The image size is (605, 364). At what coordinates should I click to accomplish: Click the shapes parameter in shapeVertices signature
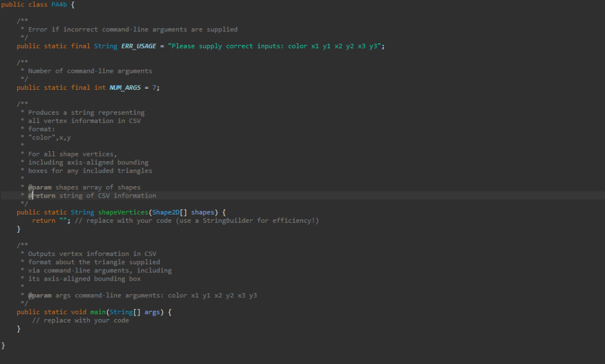pyautogui.click(x=203, y=212)
